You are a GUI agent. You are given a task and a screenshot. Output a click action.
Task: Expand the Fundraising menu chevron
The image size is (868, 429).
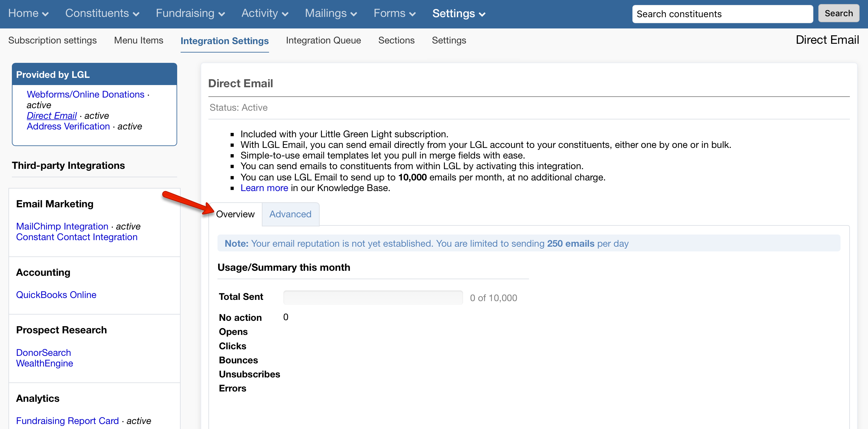coord(222,14)
